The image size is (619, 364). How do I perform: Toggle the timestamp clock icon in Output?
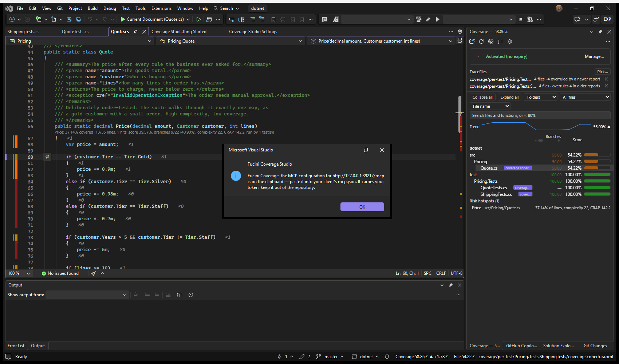(x=191, y=295)
